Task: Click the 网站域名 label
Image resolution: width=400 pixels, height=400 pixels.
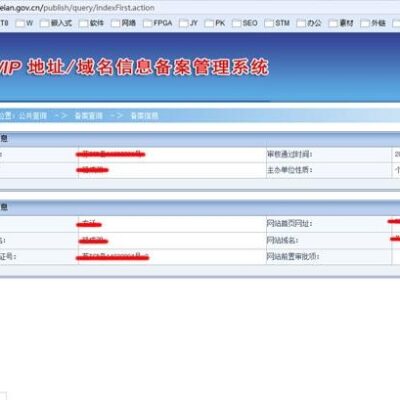Action: [282, 240]
